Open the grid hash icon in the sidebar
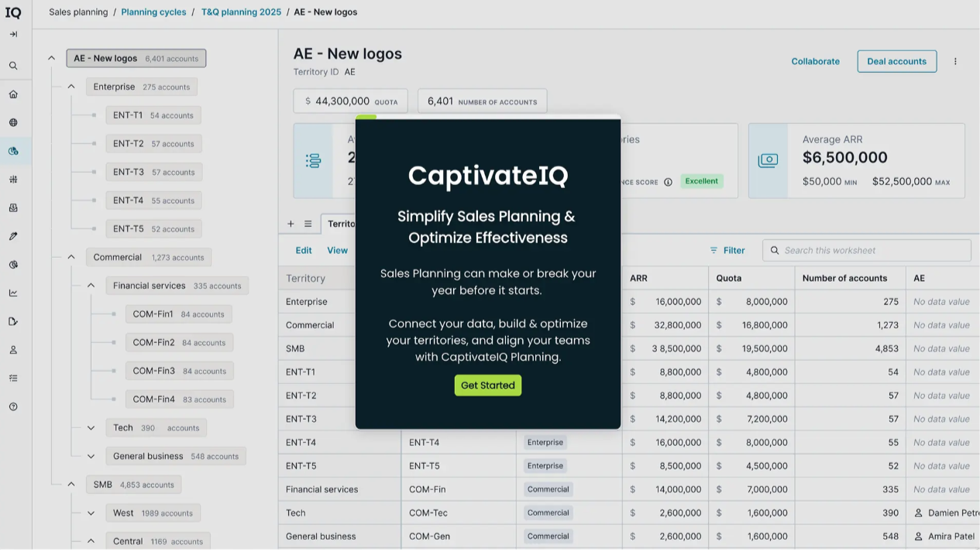The height and width of the screenshot is (552, 980). coord(13,180)
